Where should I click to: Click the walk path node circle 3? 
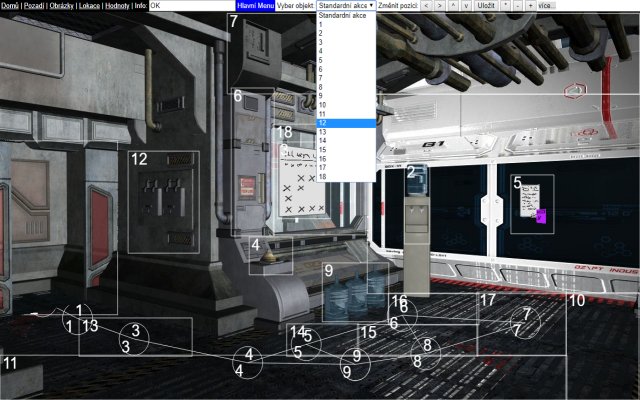pyautogui.click(x=134, y=338)
